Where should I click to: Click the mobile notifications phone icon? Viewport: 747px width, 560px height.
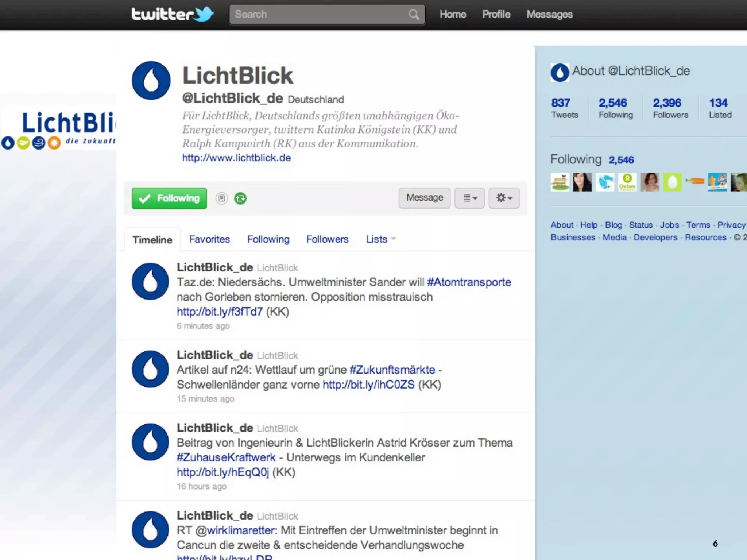(x=221, y=198)
